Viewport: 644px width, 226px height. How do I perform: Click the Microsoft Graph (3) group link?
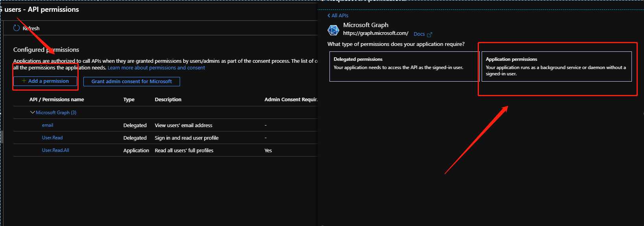click(x=56, y=113)
